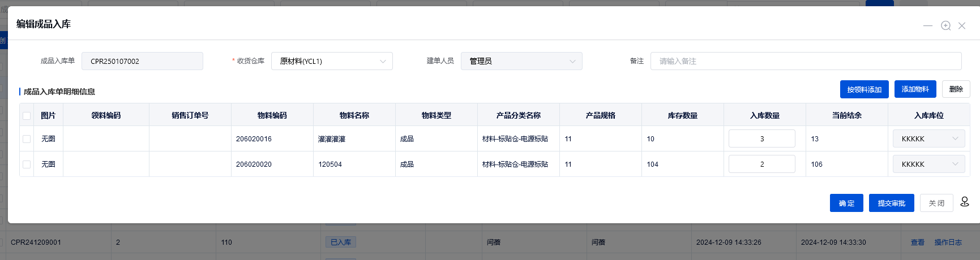Expand the 建单人员 dropdown
This screenshot has height=260, width=980.
[x=521, y=61]
